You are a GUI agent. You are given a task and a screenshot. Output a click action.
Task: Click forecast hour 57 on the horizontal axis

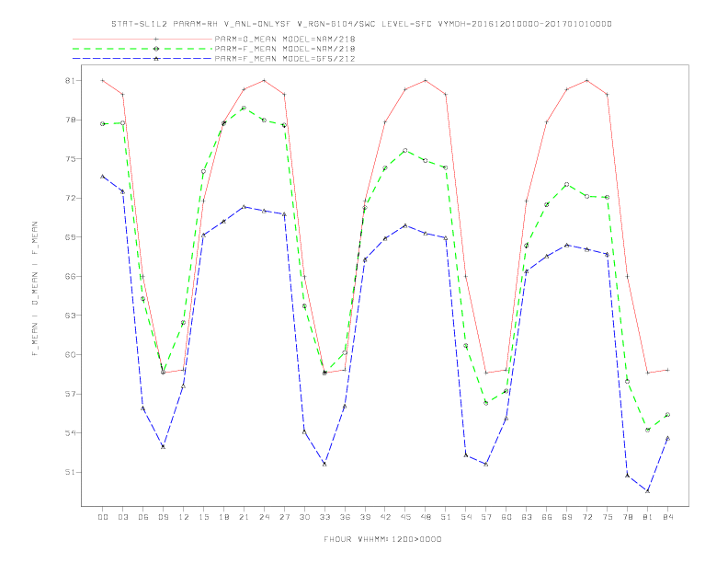tap(486, 517)
